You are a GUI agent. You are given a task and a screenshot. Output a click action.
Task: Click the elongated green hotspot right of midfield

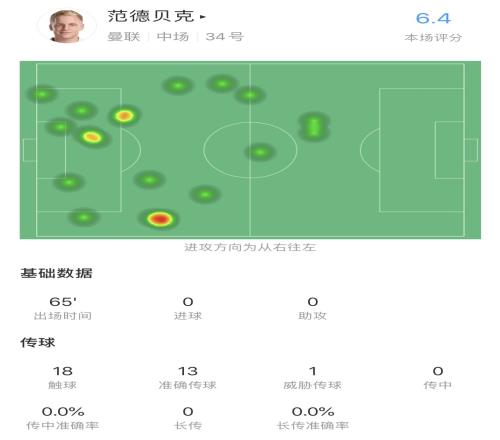pyautogui.click(x=314, y=127)
